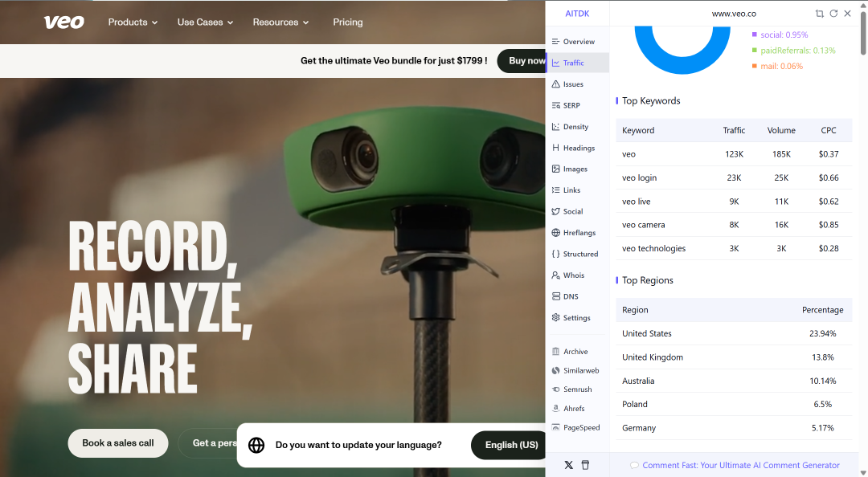Click the DNS server icon
The height and width of the screenshot is (477, 868).
(556, 296)
